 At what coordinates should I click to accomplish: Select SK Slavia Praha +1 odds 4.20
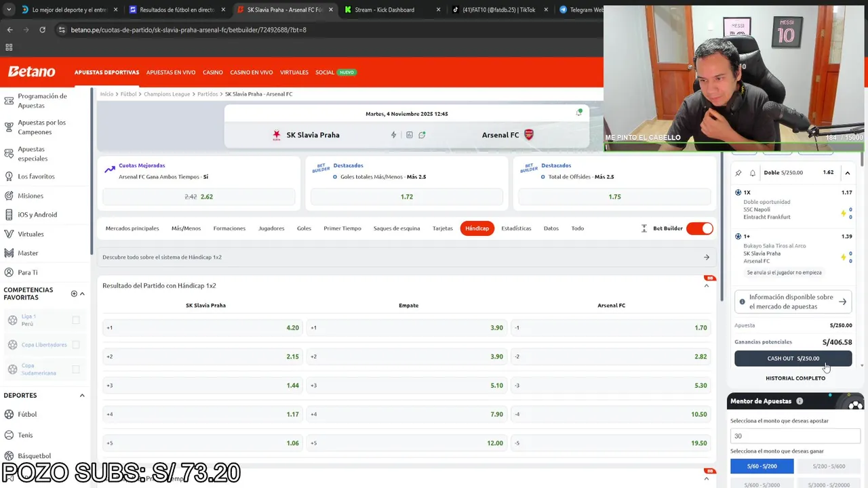coord(203,328)
